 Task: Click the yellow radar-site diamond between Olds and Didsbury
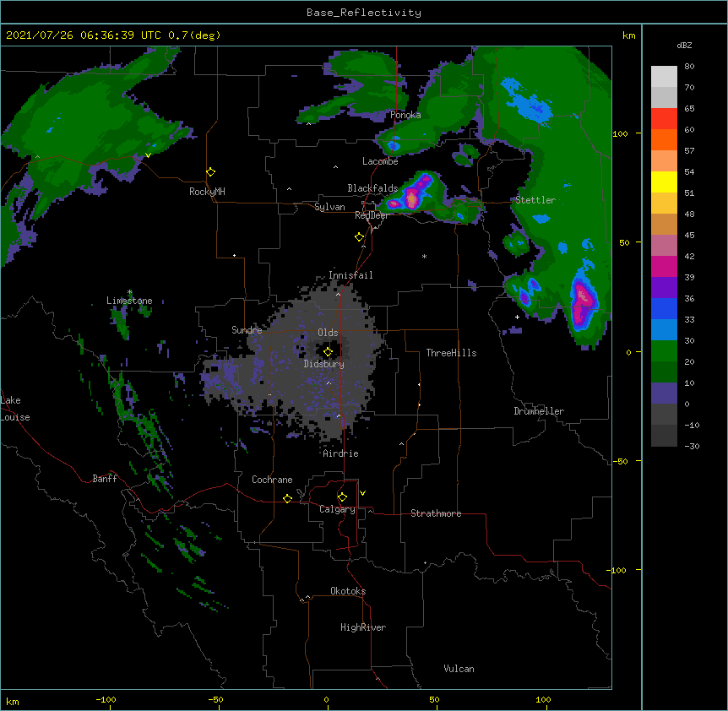pos(328,352)
